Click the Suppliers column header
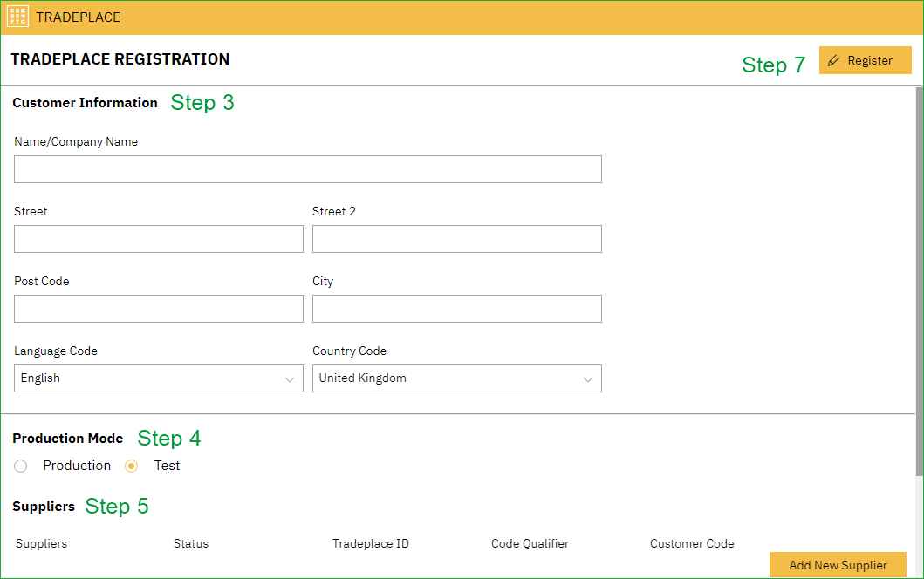 (x=41, y=543)
